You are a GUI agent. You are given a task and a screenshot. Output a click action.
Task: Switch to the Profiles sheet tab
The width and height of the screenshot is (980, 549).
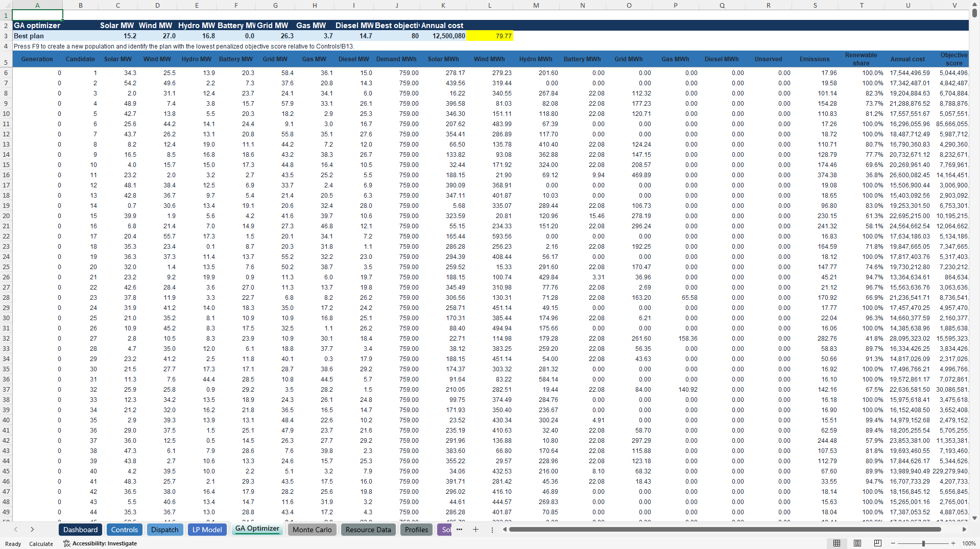coord(416,530)
